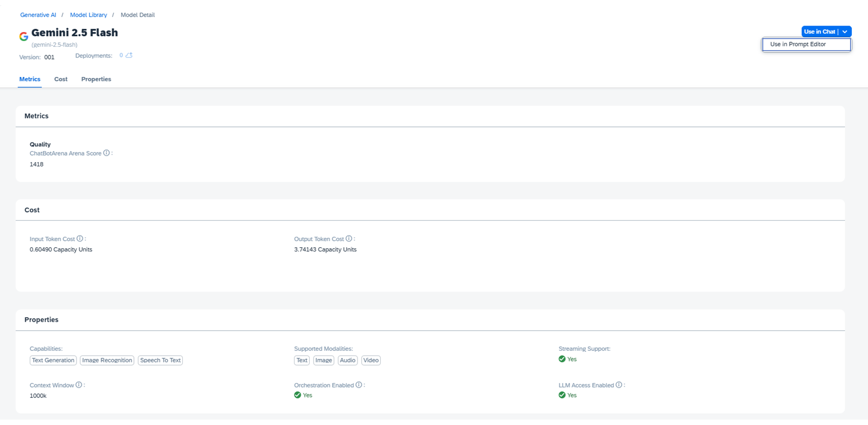Show info for Orchestration Enabled
This screenshot has height=425, width=868.
[x=359, y=385]
